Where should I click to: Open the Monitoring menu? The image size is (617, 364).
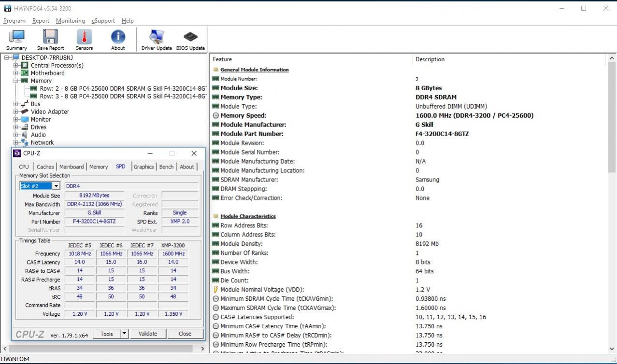tap(70, 21)
